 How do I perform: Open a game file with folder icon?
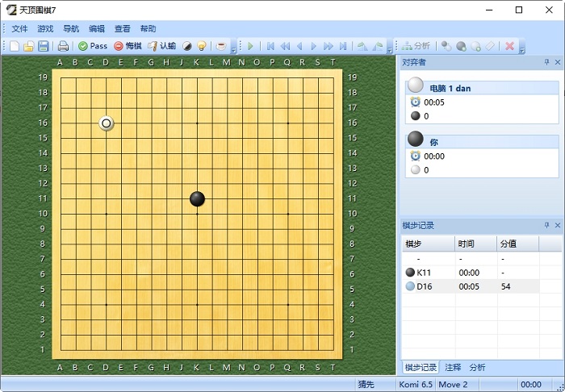click(29, 46)
